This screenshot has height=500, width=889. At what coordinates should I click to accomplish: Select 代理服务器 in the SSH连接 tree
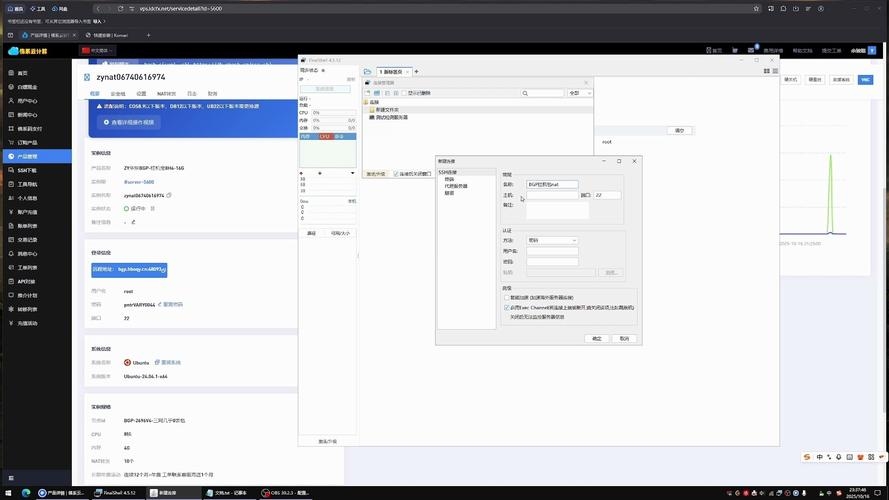tap(455, 185)
